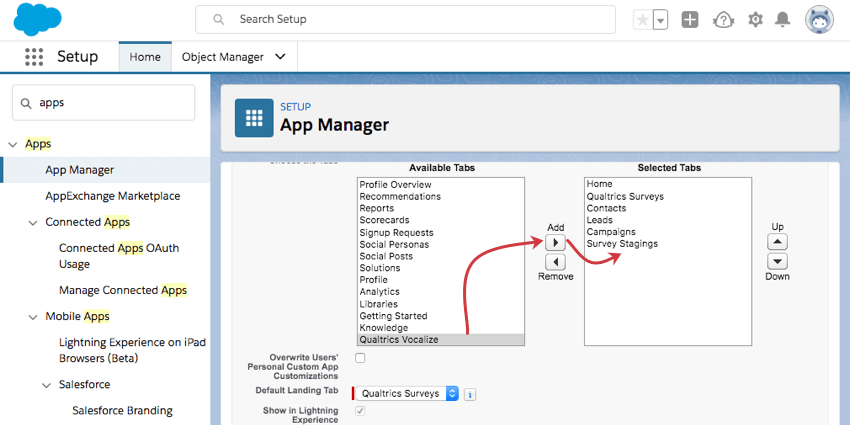Select the Home tab
This screenshot has height=425, width=850.
pos(145,57)
